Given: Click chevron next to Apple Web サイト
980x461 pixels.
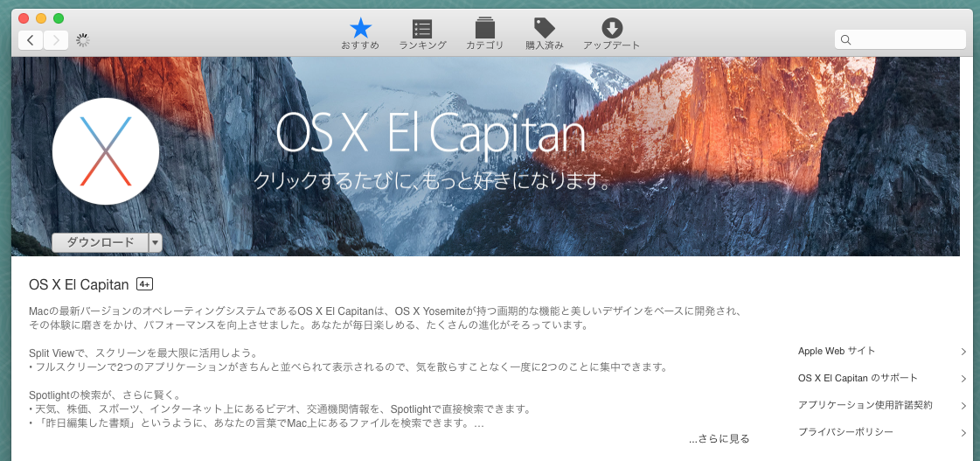Looking at the screenshot, I should pos(963,352).
